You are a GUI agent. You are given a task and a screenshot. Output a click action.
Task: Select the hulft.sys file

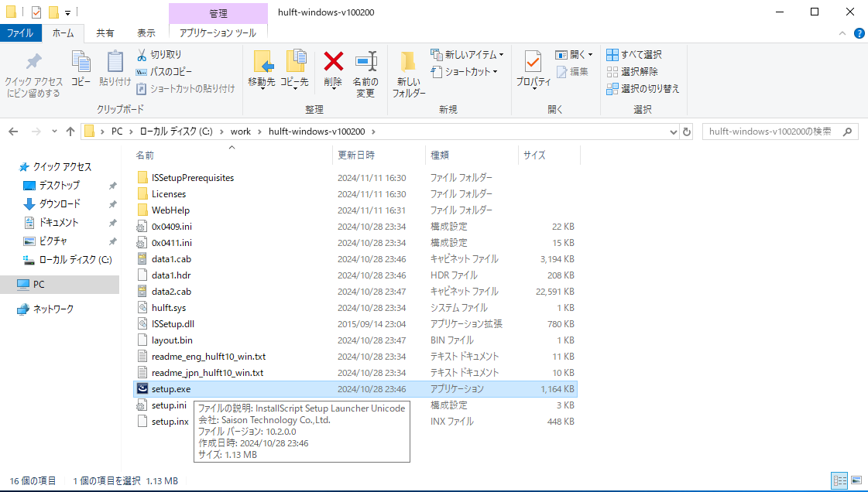coord(169,308)
